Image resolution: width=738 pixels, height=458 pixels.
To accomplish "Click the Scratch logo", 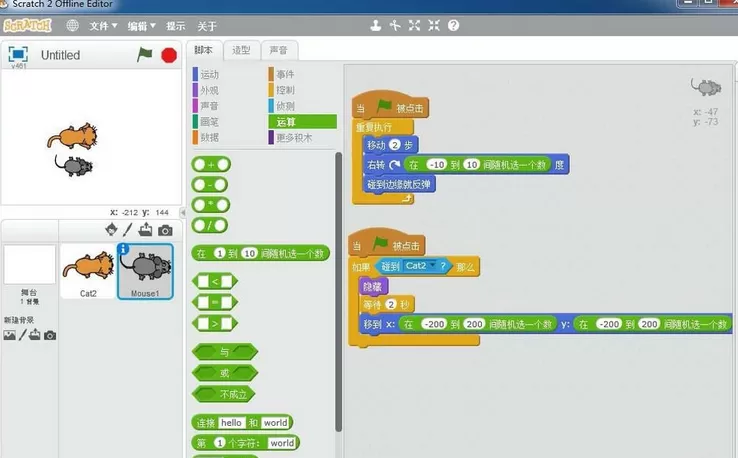I will 27,25.
